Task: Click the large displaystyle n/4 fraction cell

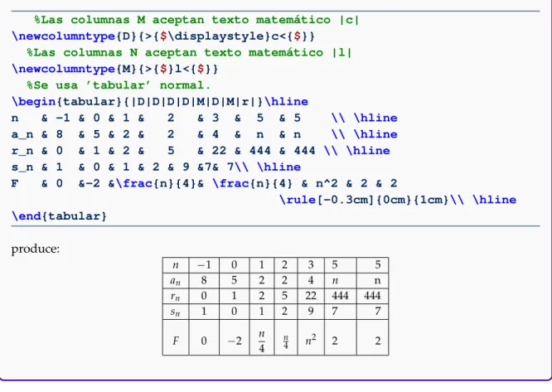Action: coord(262,341)
